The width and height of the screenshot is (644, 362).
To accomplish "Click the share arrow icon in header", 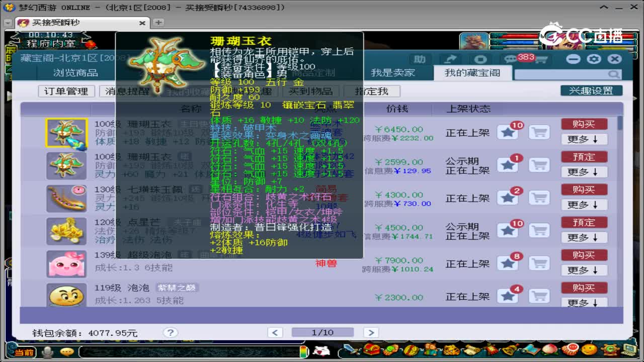I will pyautogui.click(x=450, y=59).
